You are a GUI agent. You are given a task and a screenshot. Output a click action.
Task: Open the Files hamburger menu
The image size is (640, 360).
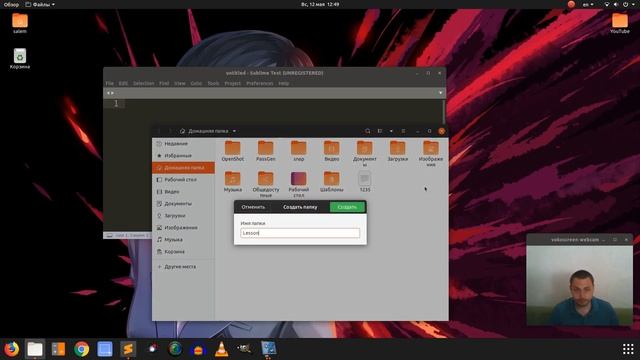403,131
